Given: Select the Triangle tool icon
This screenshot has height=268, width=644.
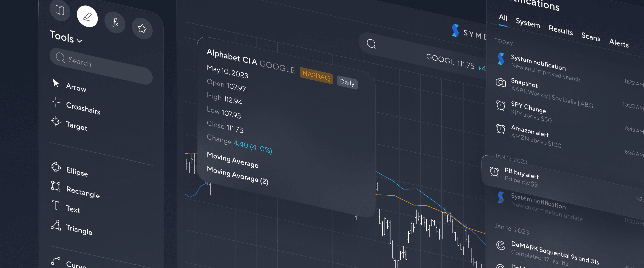Looking at the screenshot, I should [56, 225].
